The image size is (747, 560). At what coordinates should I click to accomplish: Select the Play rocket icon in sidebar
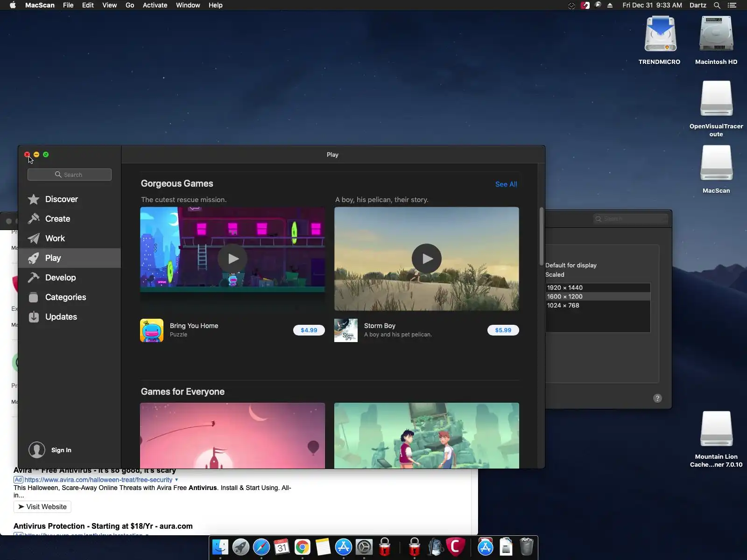point(33,258)
